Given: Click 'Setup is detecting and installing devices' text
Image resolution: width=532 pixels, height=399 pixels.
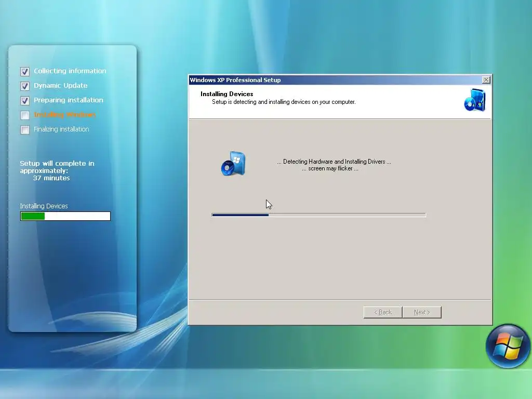Looking at the screenshot, I should tap(284, 102).
